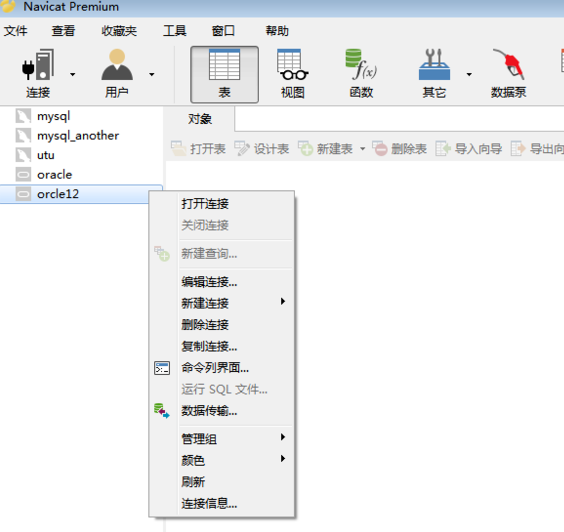
Task: Click the 设计表 button
Action: (262, 148)
